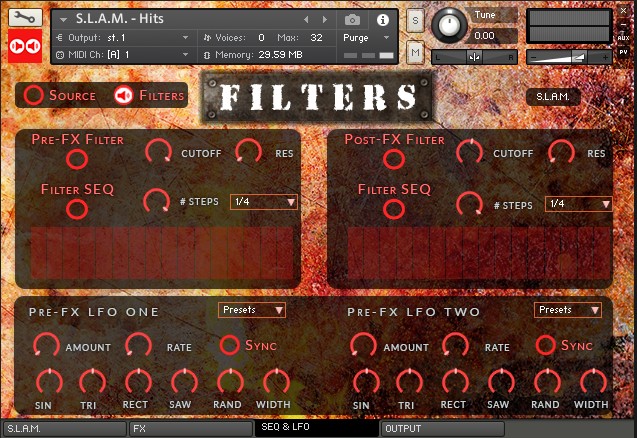
Task: Open the Post-FX step rate 1/4 dropdown
Action: pos(578,204)
